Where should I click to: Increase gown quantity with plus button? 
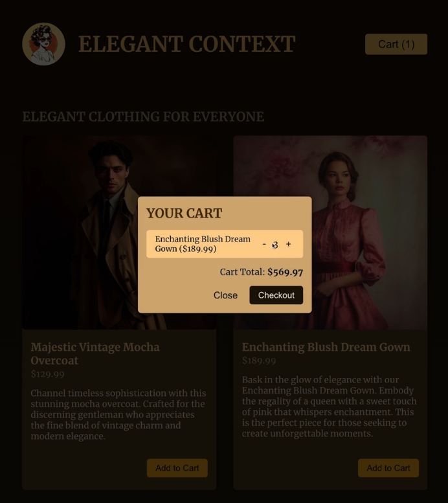click(288, 244)
